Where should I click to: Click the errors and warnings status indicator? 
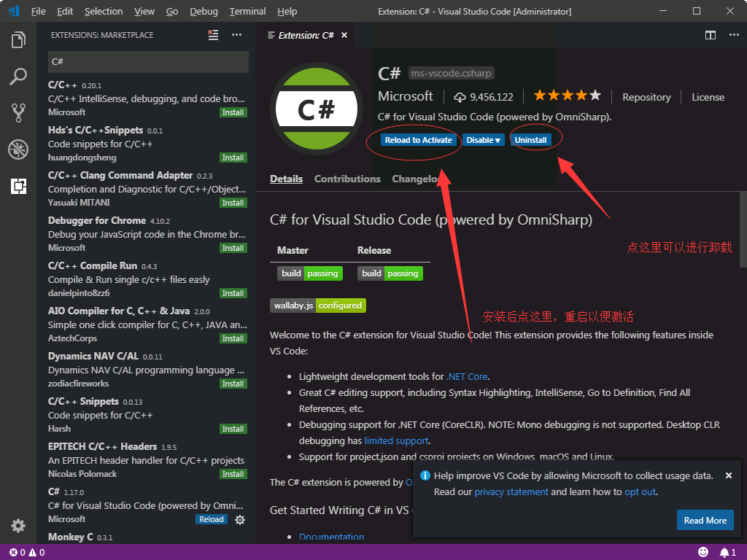(27, 553)
